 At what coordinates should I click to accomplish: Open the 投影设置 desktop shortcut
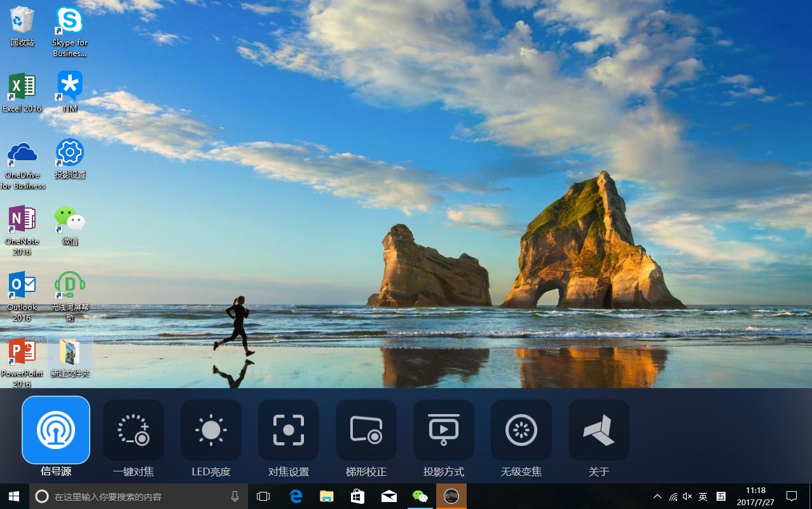tap(70, 159)
